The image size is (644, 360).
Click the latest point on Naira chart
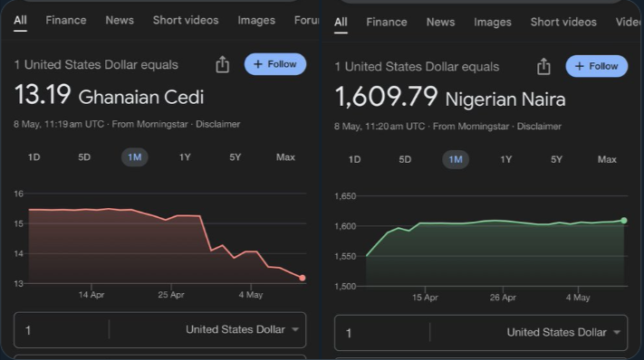pos(624,221)
